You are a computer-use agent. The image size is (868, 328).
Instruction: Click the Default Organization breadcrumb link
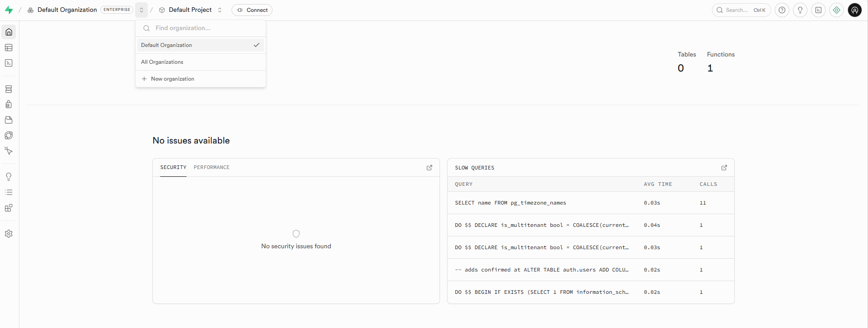point(67,10)
